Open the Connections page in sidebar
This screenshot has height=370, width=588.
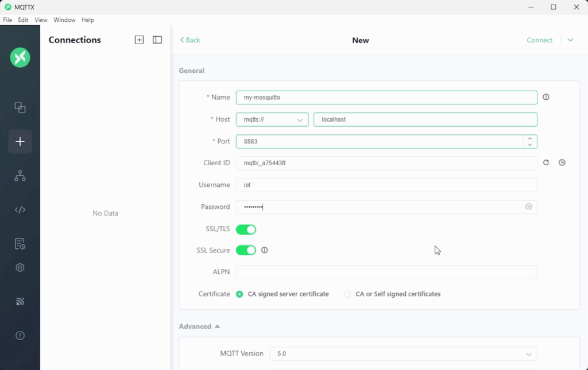point(20,107)
